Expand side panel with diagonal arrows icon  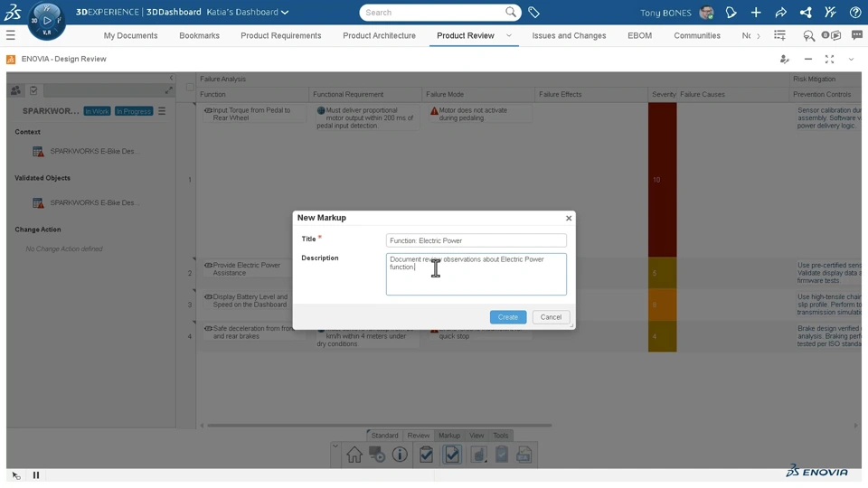click(168, 89)
